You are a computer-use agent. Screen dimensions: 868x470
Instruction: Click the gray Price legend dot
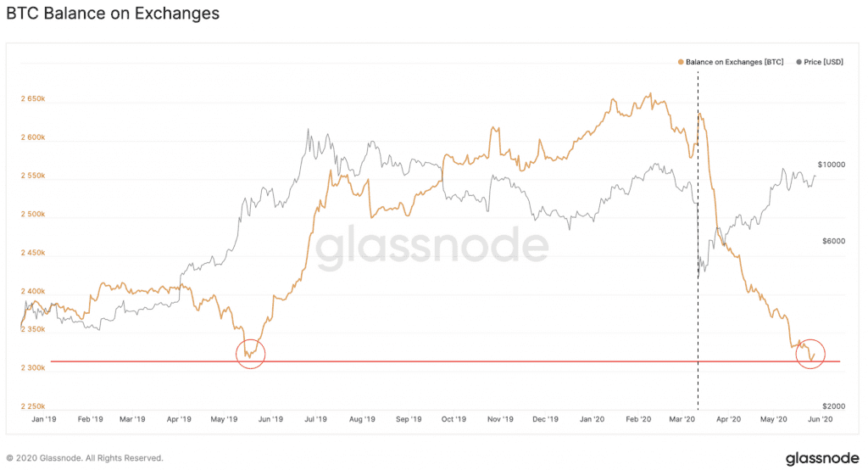tap(798, 62)
